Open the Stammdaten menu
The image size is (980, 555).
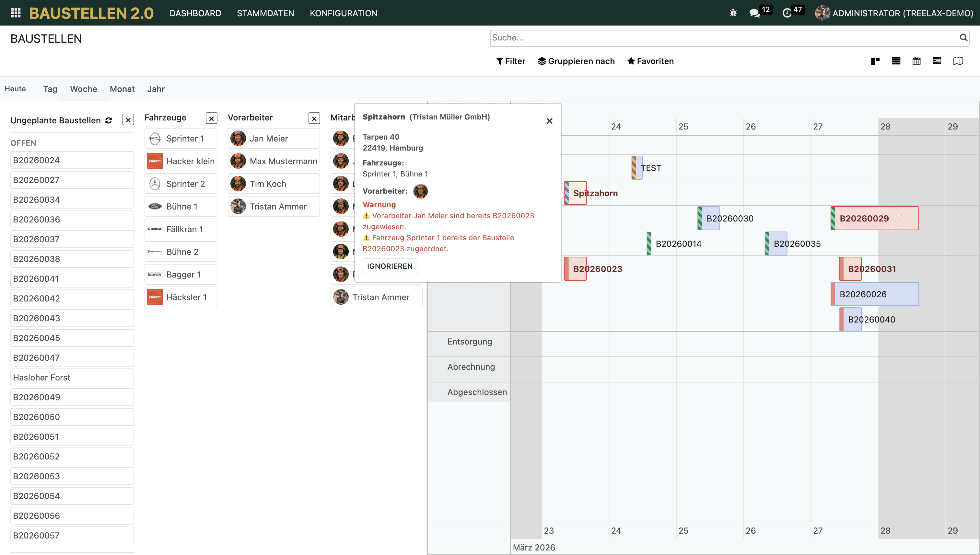pos(265,13)
